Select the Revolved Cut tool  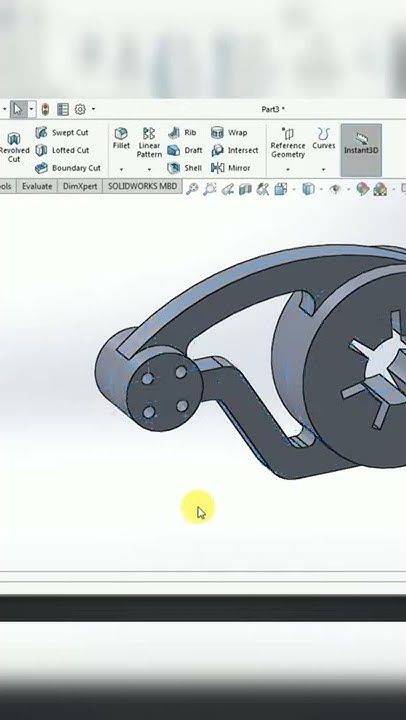tap(14, 147)
